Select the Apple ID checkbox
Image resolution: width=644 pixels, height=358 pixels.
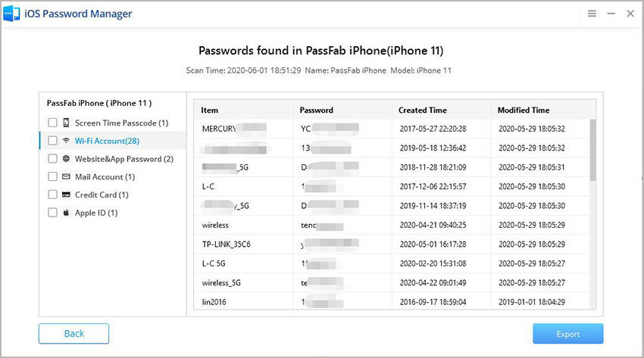pyautogui.click(x=52, y=213)
